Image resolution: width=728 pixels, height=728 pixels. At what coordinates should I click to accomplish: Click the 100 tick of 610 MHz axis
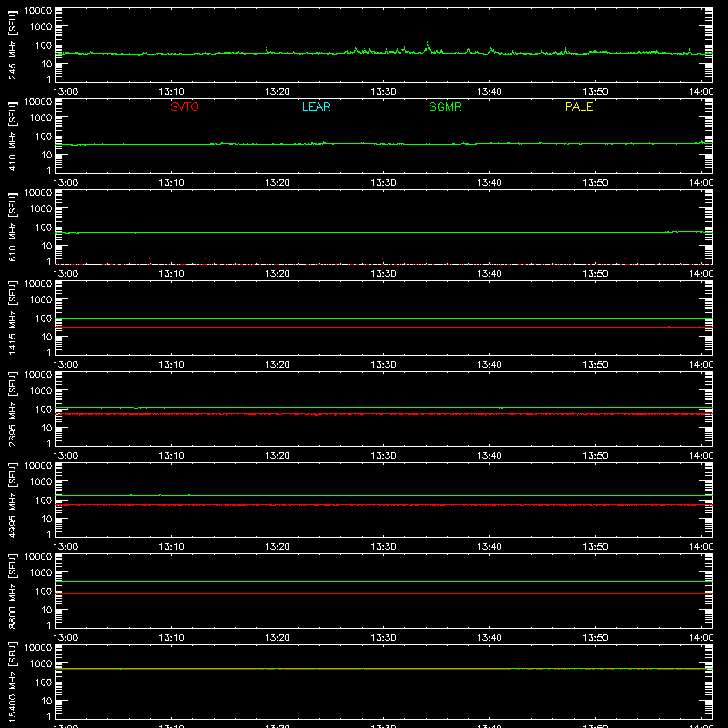click(x=44, y=227)
